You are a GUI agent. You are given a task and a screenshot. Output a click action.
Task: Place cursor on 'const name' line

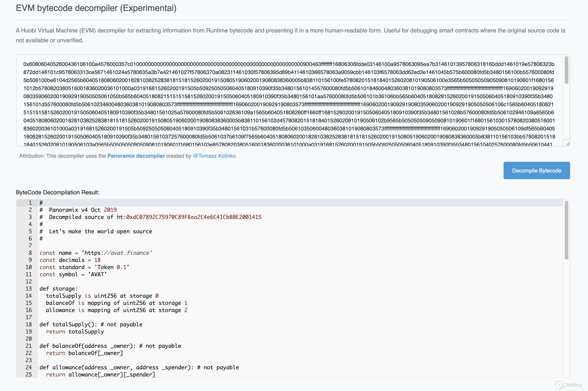96,253
